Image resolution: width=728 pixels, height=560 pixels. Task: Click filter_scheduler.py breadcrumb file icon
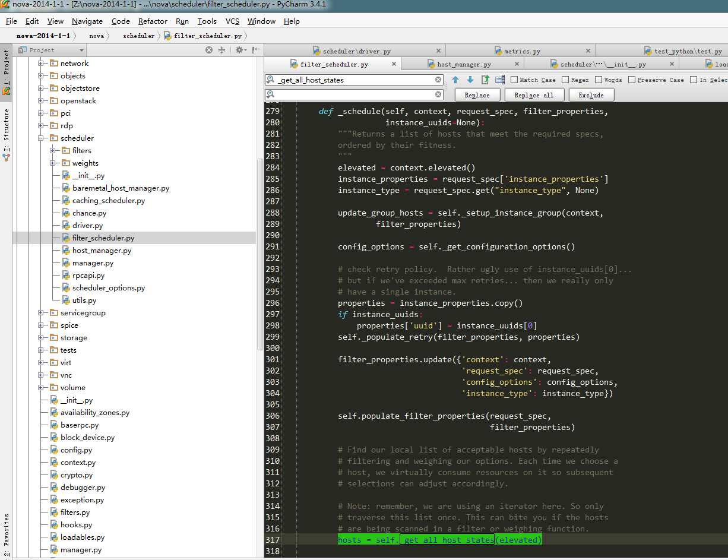[168, 36]
